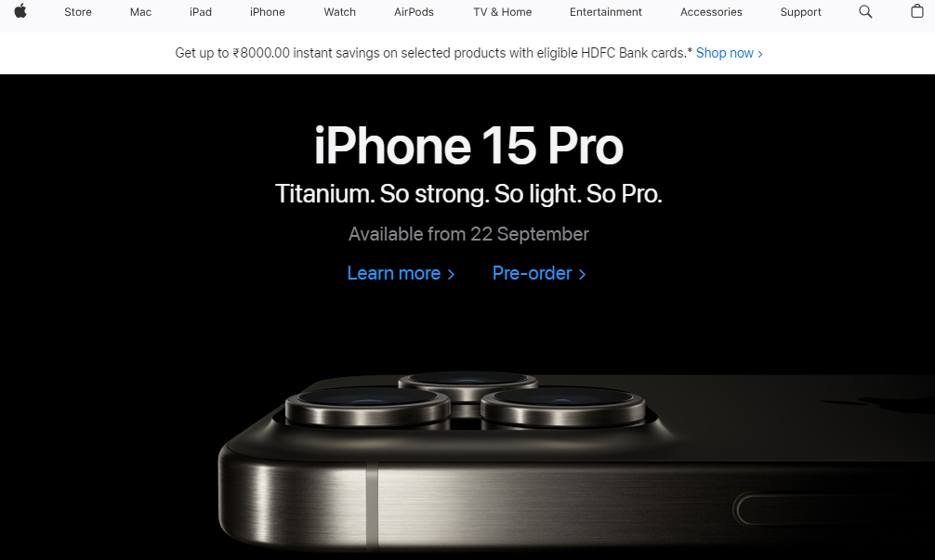Select iPhone in the navigation bar
This screenshot has width=935, height=560.
pos(267,12)
